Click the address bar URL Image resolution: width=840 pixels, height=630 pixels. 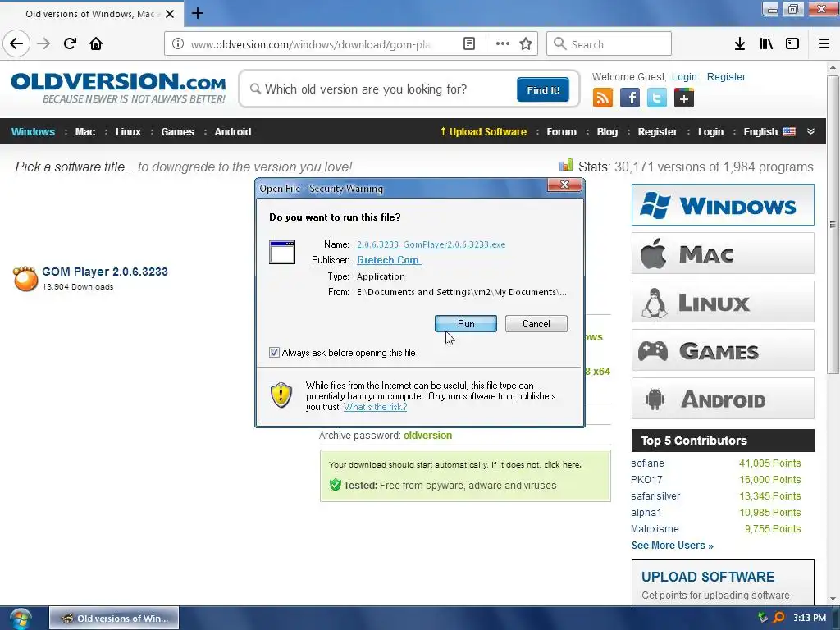(311, 44)
